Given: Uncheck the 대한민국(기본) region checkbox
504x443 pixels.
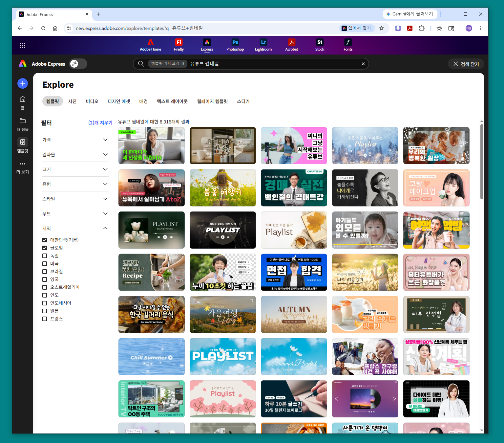Looking at the screenshot, I should pos(45,240).
